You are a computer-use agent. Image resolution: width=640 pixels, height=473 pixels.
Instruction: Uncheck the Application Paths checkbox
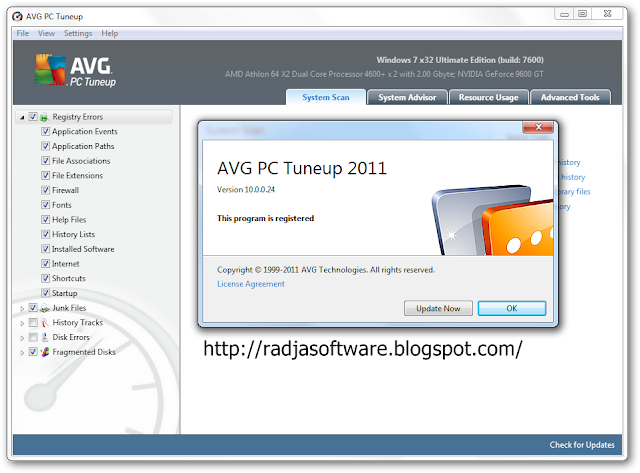(x=45, y=146)
